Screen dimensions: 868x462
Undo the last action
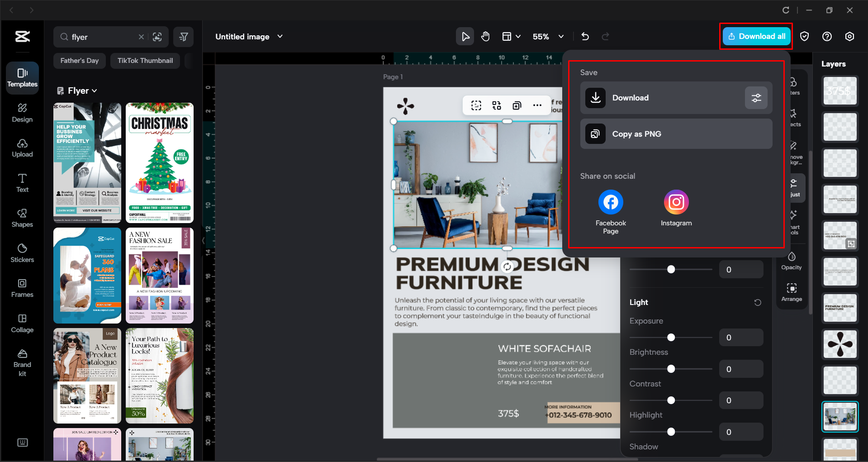585,36
